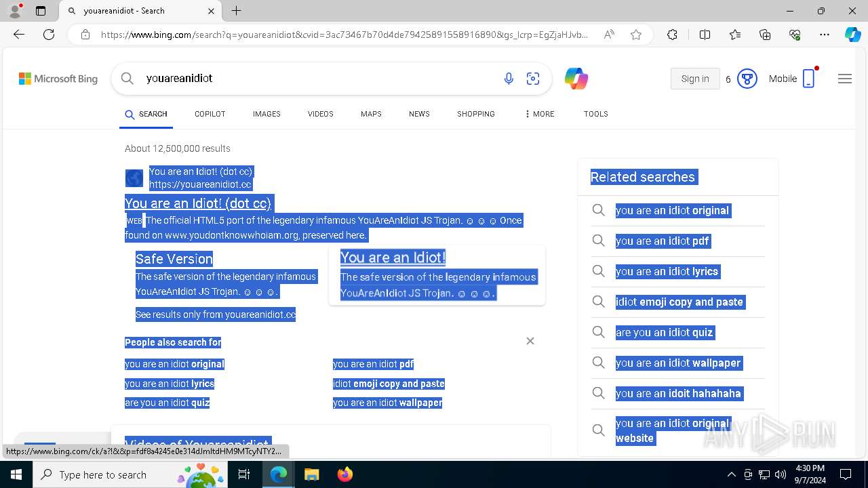
Task: Open the Windows notification center
Action: pos(846,474)
